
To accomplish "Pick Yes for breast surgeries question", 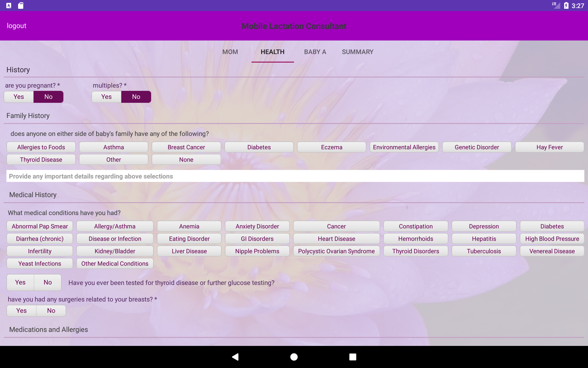I will 21,310.
